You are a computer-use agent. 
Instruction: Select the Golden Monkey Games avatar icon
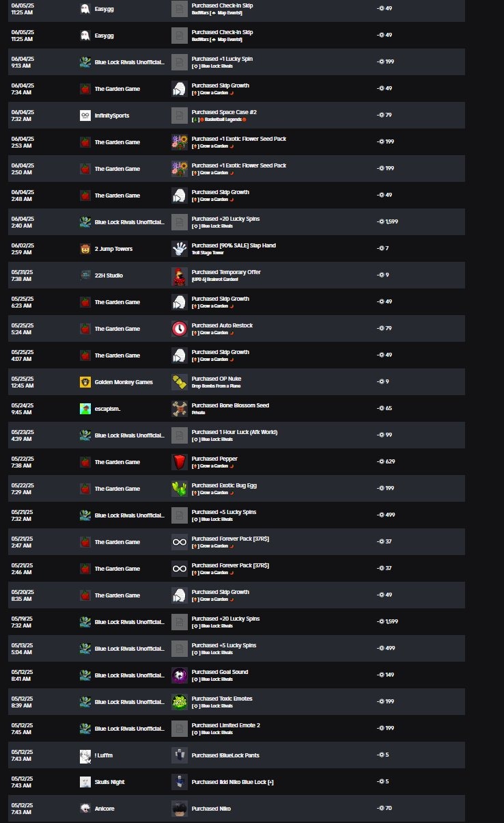coord(85,382)
